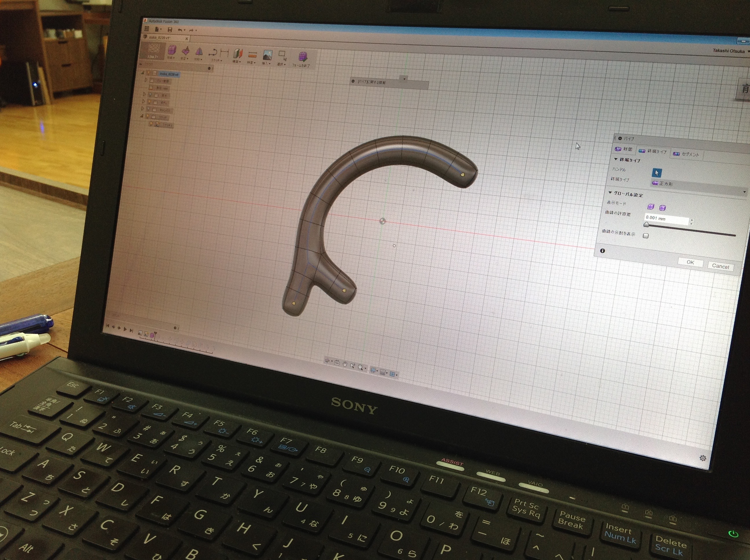Click the Redo arrow icon

tap(192, 30)
